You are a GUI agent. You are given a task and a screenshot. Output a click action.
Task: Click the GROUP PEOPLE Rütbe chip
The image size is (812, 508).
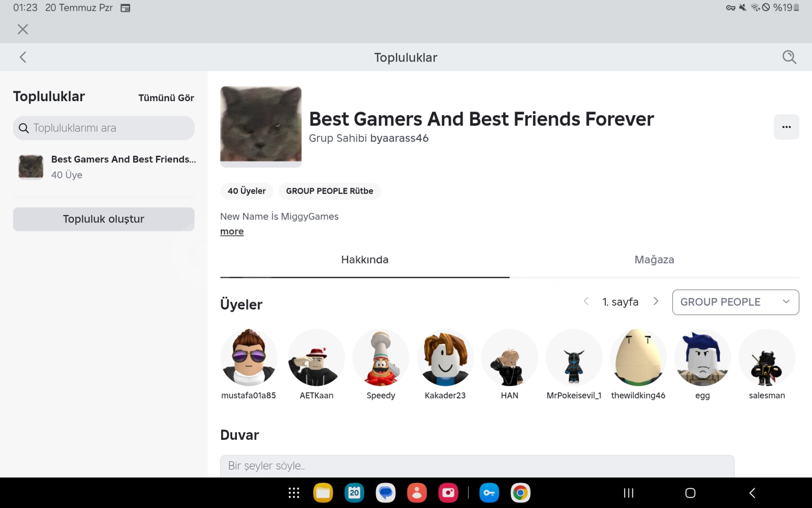(x=329, y=191)
